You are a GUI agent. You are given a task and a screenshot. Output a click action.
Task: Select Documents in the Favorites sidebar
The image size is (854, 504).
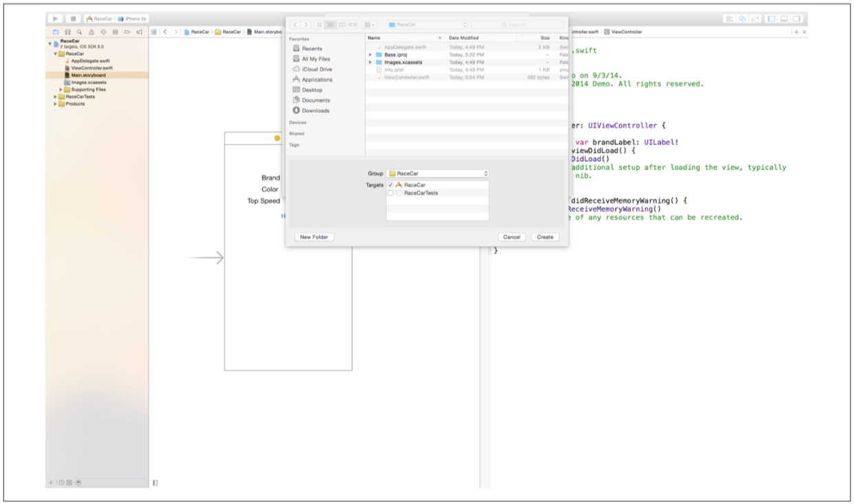pos(315,101)
